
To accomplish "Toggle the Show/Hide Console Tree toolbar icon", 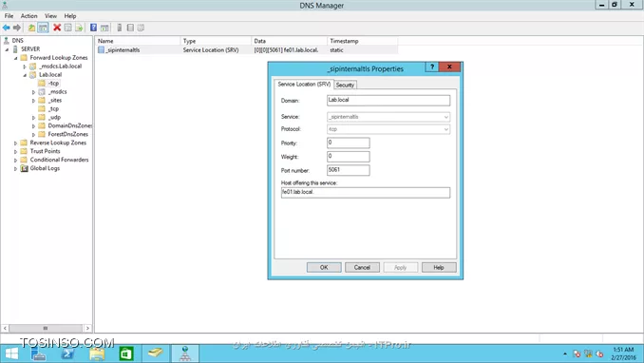I will pyautogui.click(x=43, y=28).
